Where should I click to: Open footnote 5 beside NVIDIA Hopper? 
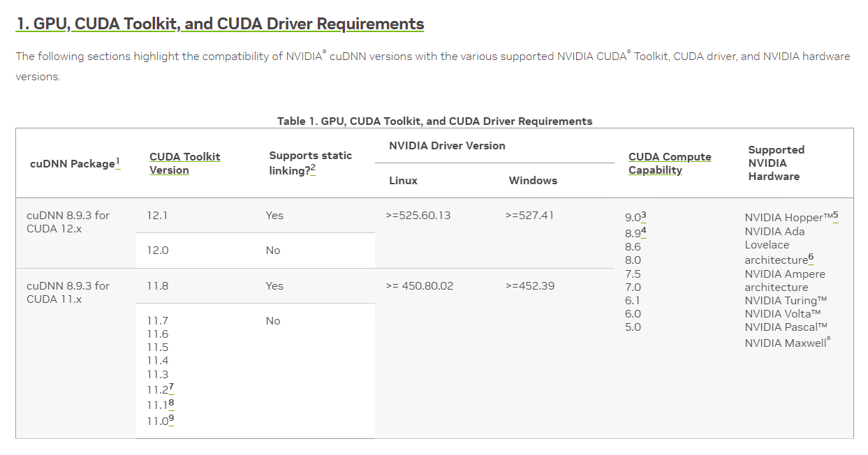(x=835, y=216)
